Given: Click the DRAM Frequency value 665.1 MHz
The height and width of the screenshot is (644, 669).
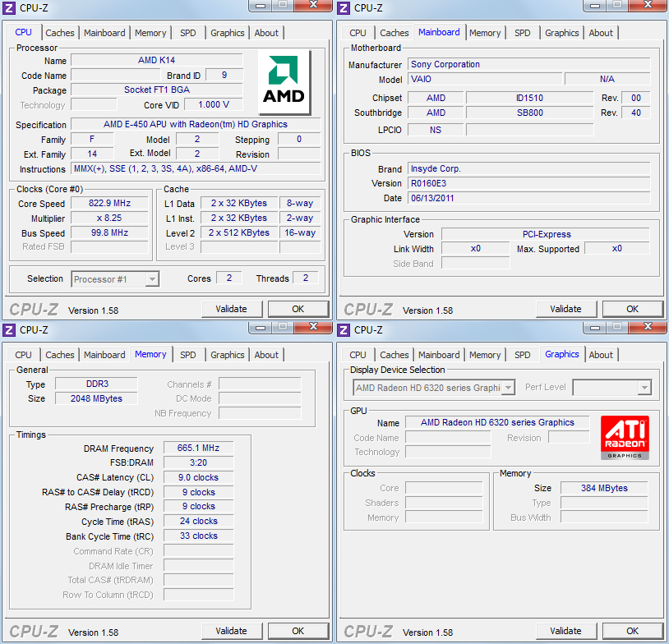Looking at the screenshot, I should [198, 448].
